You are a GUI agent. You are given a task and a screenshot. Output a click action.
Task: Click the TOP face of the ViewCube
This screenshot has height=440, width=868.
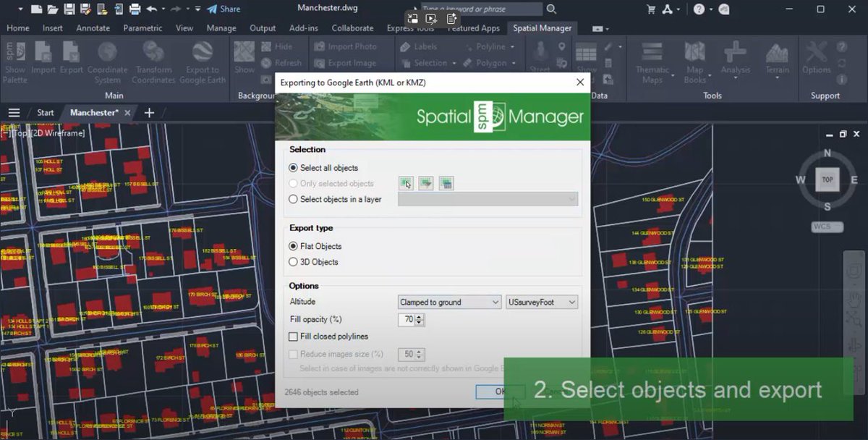(x=827, y=179)
